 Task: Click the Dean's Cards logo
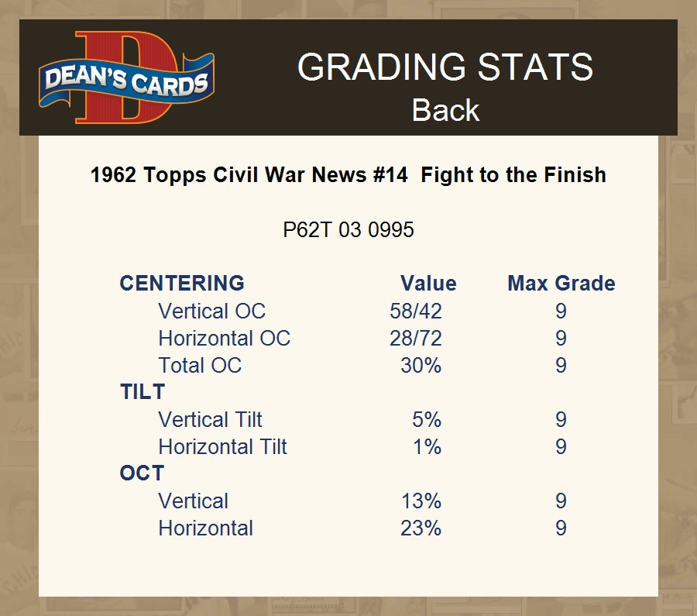click(126, 78)
